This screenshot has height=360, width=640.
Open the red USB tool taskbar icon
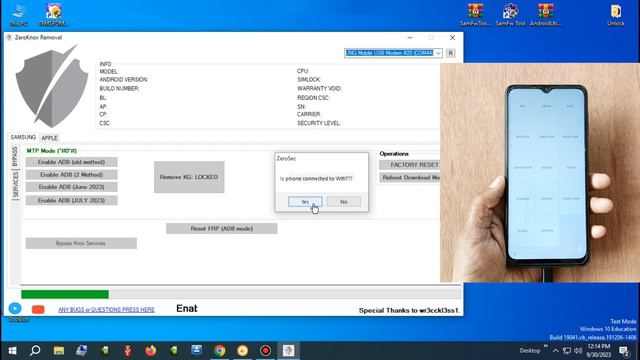click(128, 351)
